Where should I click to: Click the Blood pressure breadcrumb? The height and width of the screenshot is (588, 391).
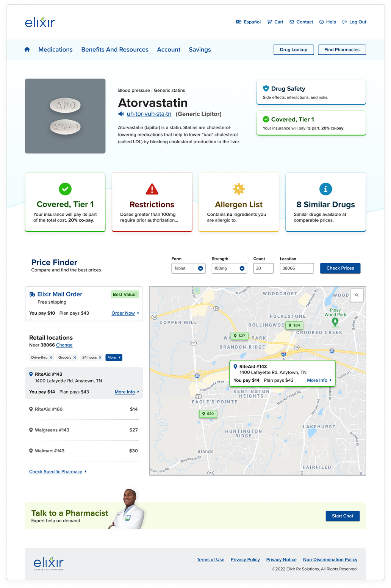[134, 90]
